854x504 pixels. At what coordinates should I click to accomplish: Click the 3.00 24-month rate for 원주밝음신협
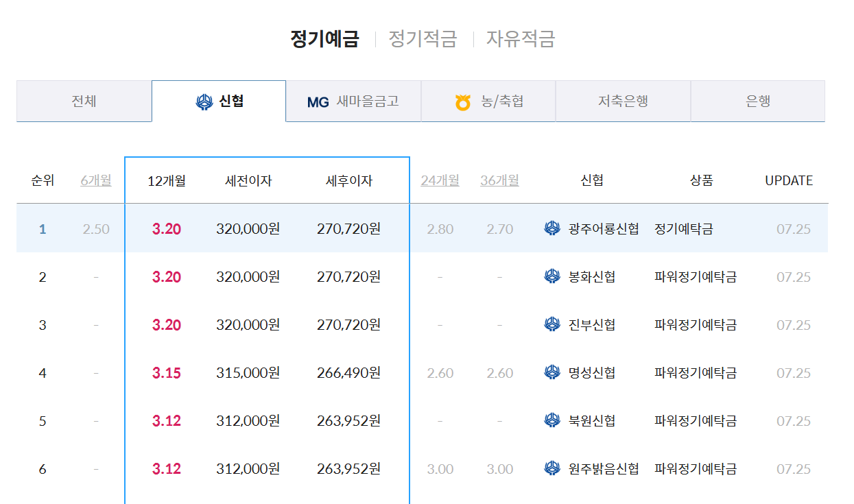[x=440, y=469]
